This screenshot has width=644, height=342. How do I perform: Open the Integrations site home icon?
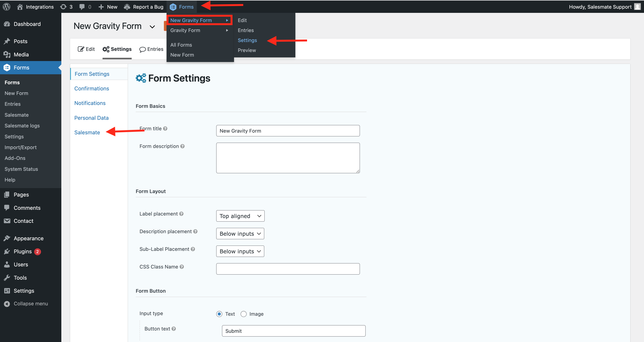click(x=20, y=7)
